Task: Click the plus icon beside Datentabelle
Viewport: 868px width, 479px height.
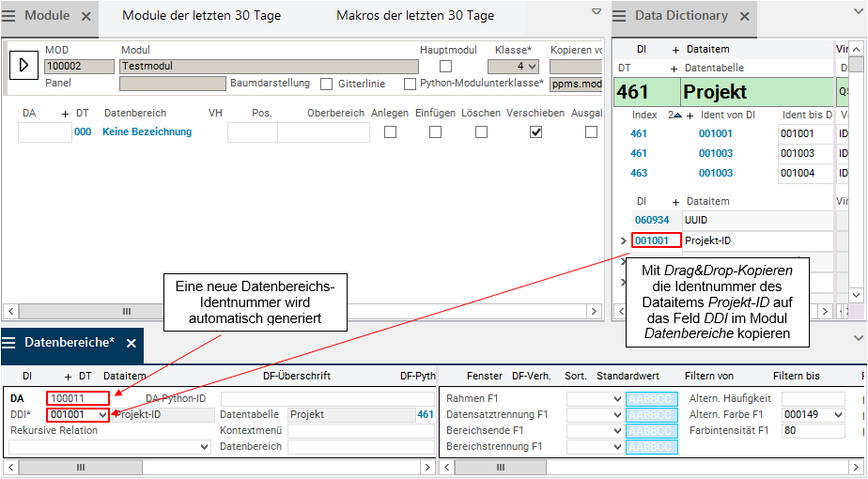Action: coord(674,69)
